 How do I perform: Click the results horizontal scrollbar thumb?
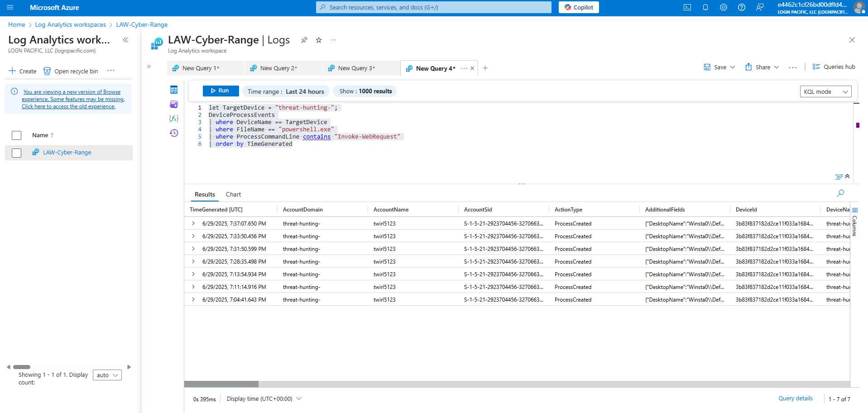pyautogui.click(x=221, y=384)
